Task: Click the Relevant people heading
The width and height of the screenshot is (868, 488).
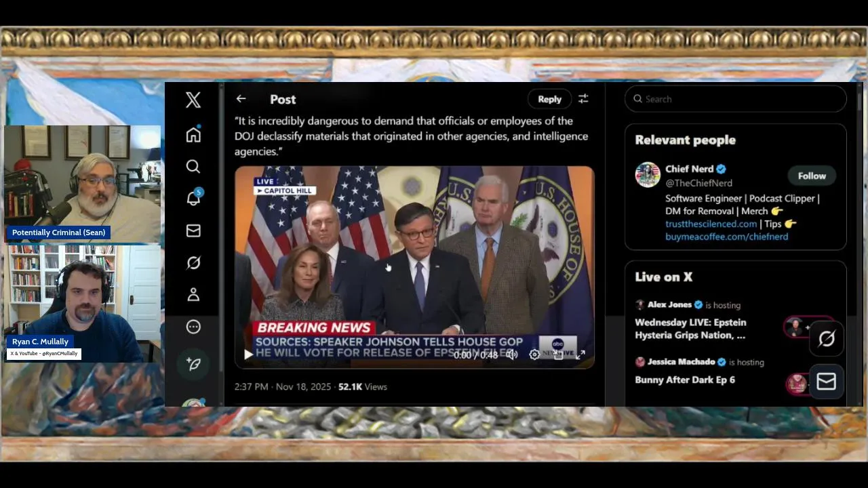Action: point(685,140)
